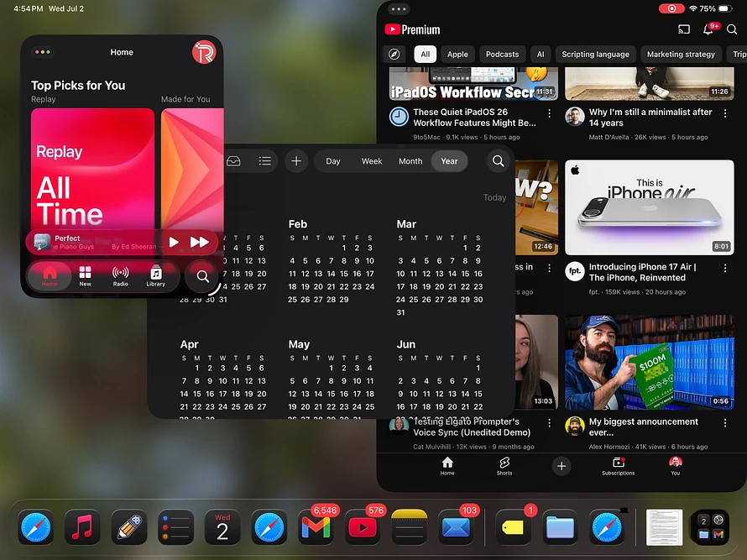The width and height of the screenshot is (747, 560).
Task: Filter YouTube feed by Podcasts chip
Action: 502,55
